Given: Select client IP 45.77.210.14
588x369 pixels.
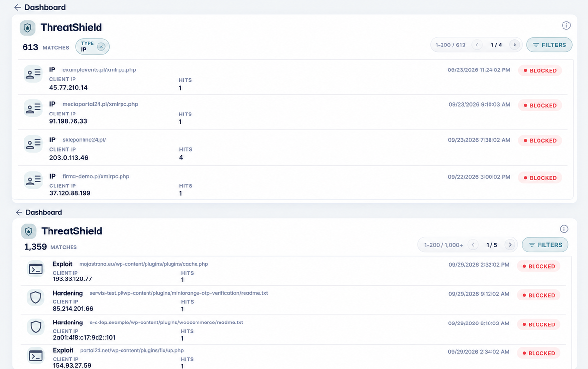Looking at the screenshot, I should click(69, 88).
